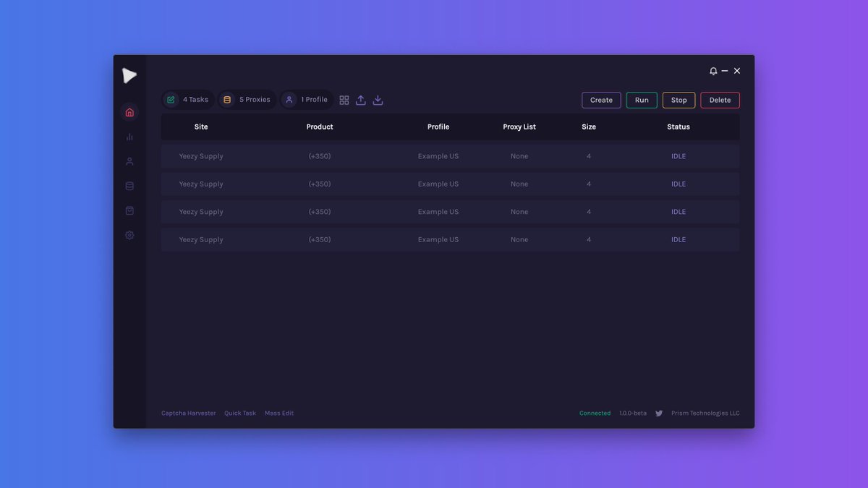Open the Captcha Harvester link
The width and height of the screenshot is (868, 488).
(x=188, y=414)
